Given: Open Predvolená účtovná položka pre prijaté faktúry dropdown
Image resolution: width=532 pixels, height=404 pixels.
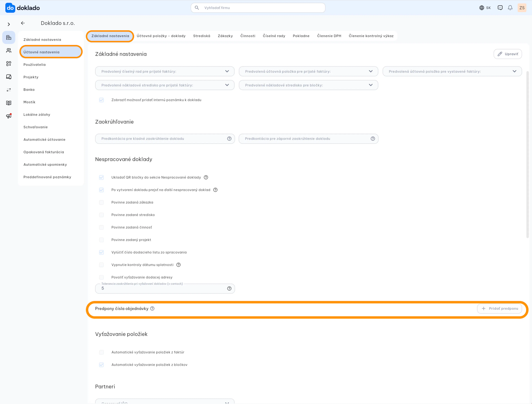Looking at the screenshot, I should pyautogui.click(x=308, y=71).
